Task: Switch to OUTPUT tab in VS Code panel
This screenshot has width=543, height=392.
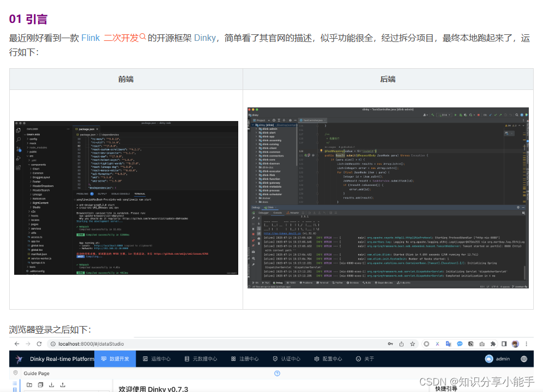Action: click(x=102, y=194)
